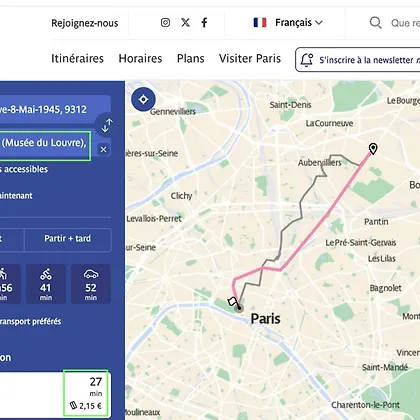Swap the departure and arrival addresses
The image size is (420, 420).
107,125
